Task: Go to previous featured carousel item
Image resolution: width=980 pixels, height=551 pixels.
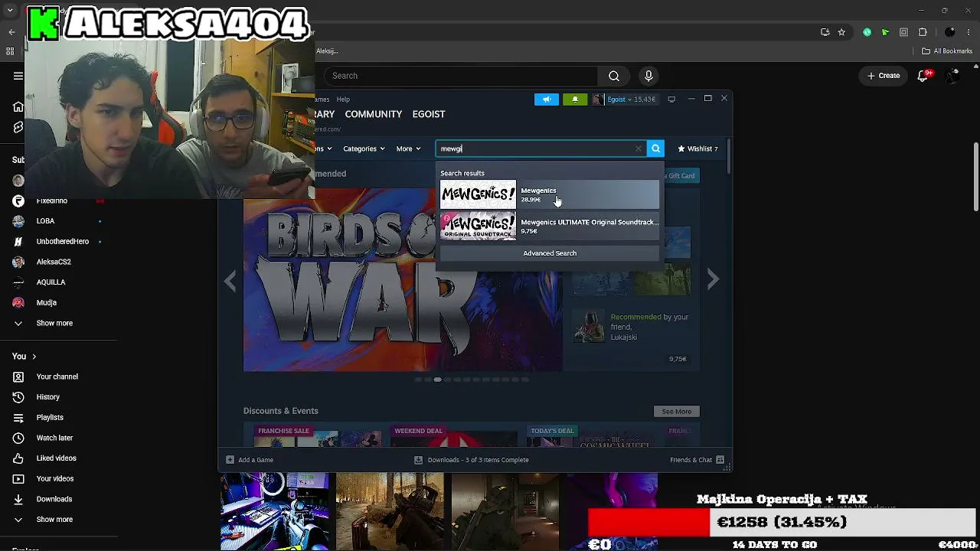Action: 230,280
